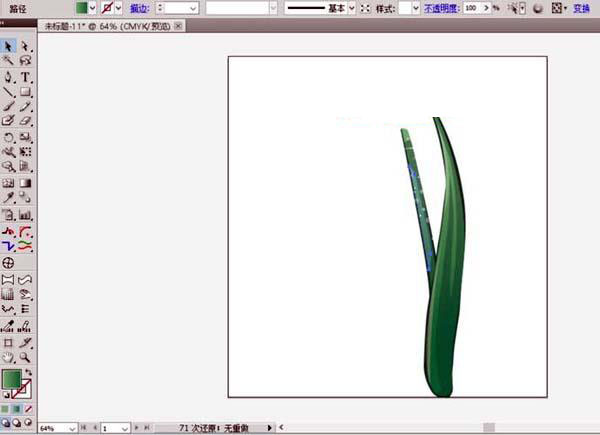
Task: Activate the Hand tool
Action: [x=8, y=357]
